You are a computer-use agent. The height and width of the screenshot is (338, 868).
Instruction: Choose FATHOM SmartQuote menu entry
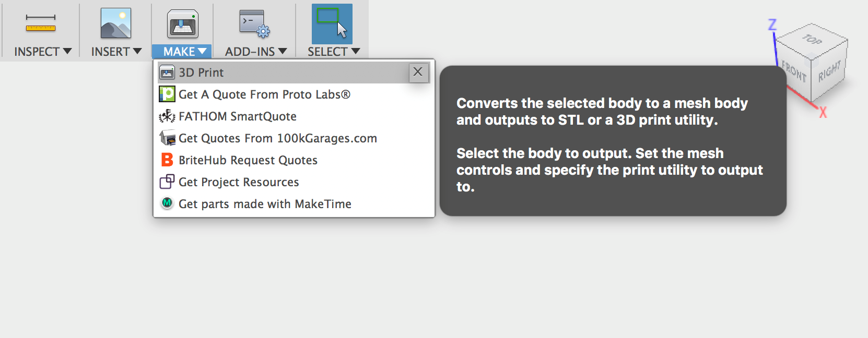point(237,116)
